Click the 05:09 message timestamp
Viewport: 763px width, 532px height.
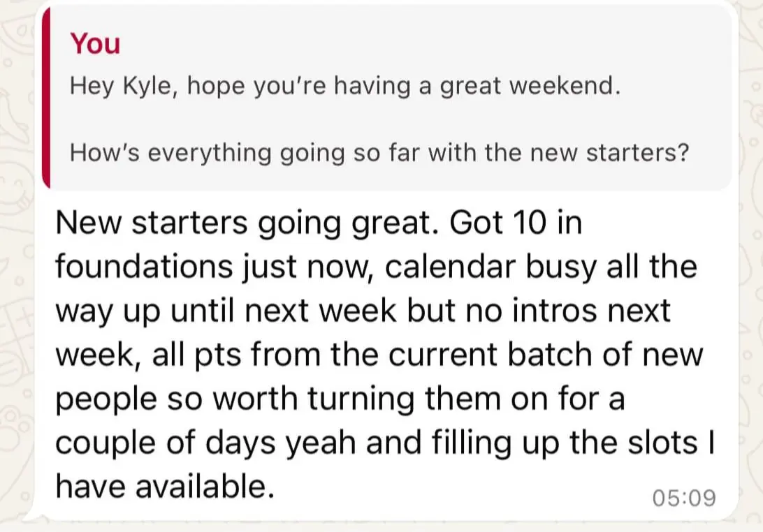click(684, 497)
